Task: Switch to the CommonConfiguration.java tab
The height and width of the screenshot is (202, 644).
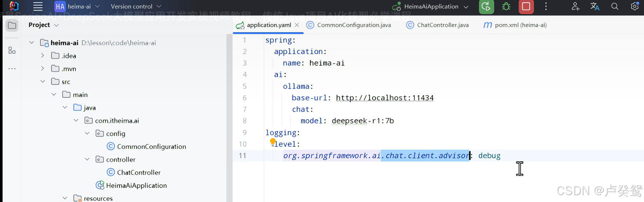Action: point(349,25)
